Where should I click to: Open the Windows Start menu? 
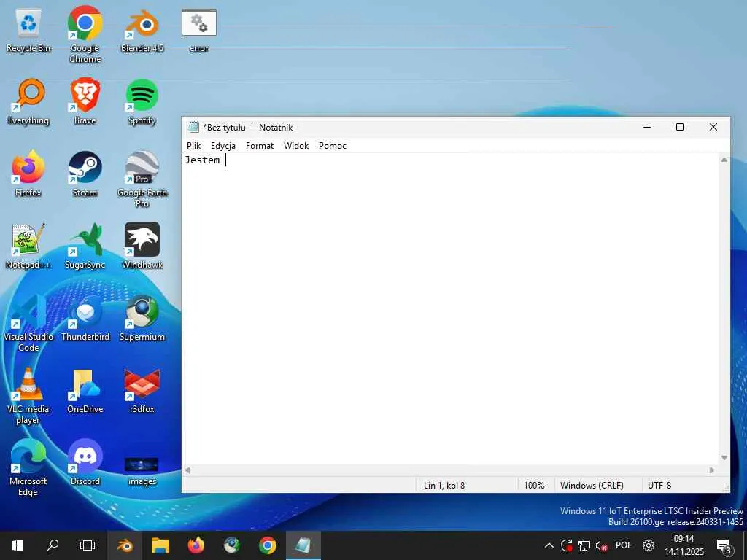click(x=18, y=545)
